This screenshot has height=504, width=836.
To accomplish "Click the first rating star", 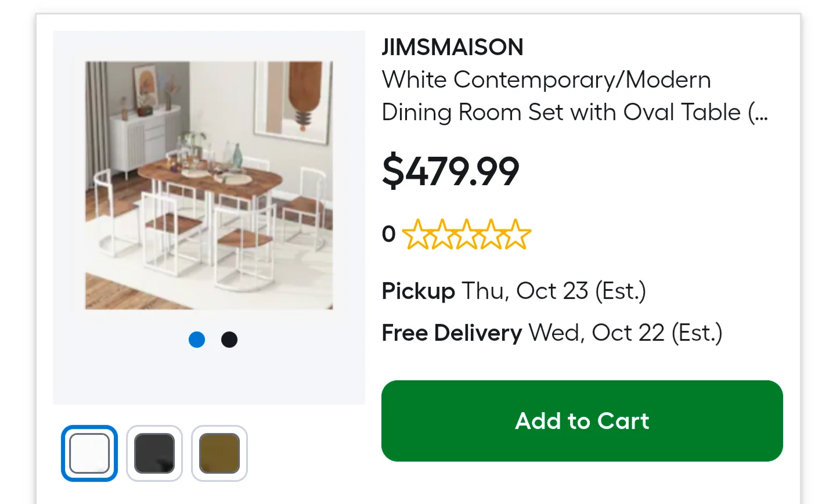I will (419, 234).
